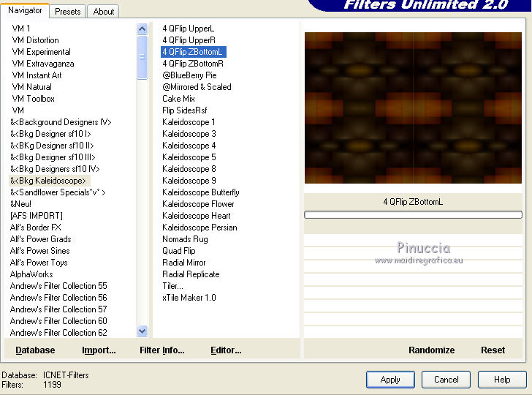Switch to the Presets tab
532x395 pixels.
point(67,12)
